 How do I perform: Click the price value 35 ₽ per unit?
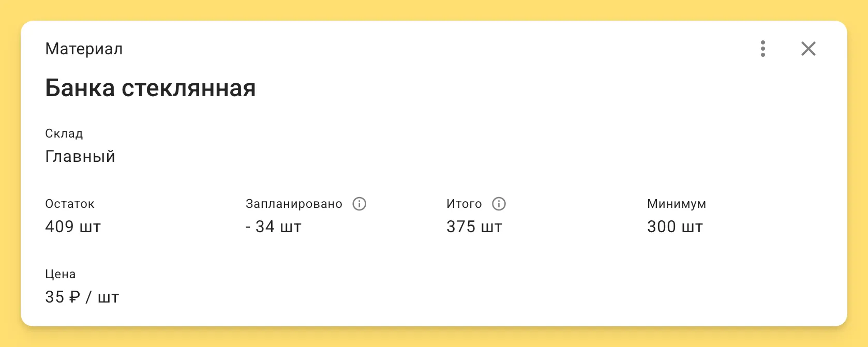pyautogui.click(x=82, y=297)
